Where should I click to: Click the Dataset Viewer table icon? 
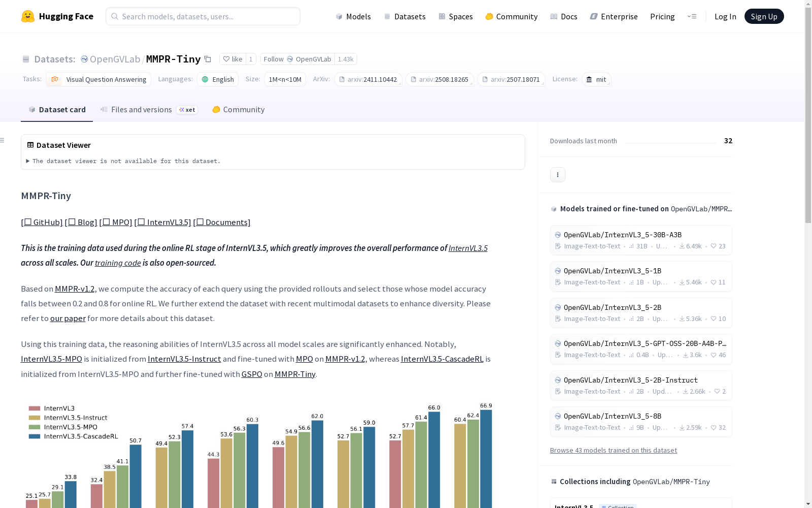pyautogui.click(x=30, y=145)
